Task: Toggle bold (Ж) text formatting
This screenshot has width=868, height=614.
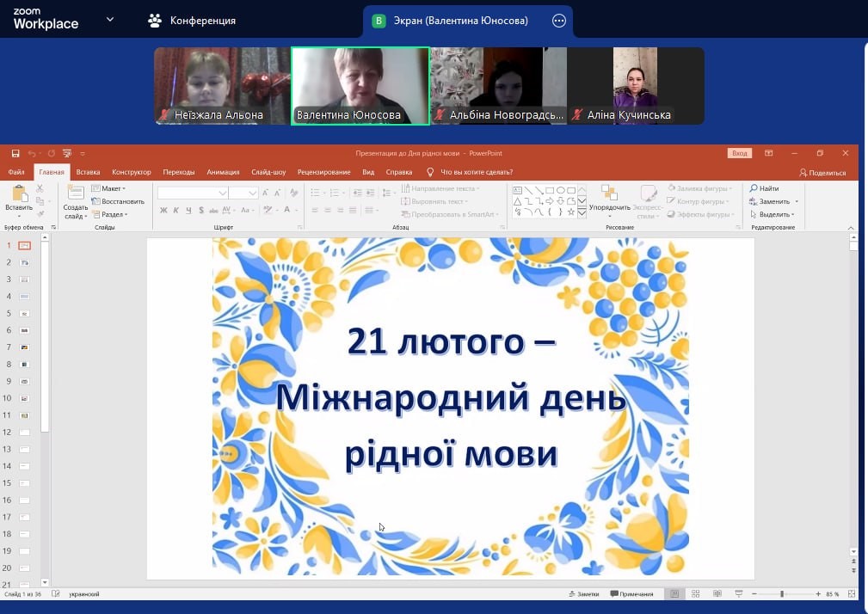Action: [163, 211]
